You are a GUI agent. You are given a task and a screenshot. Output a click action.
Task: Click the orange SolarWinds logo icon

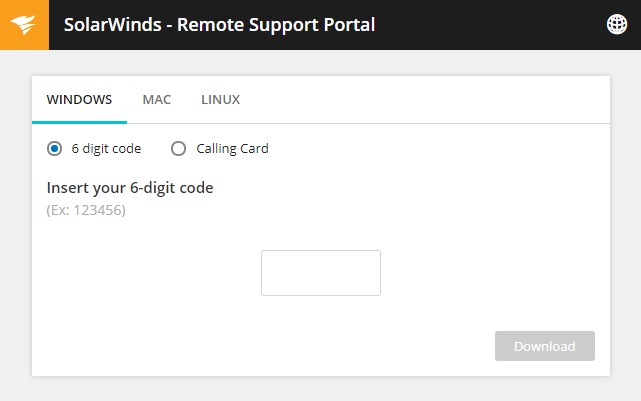tap(24, 25)
